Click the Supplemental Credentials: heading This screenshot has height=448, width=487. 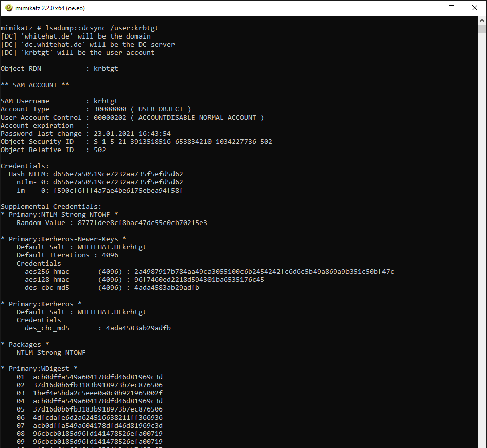51,207
